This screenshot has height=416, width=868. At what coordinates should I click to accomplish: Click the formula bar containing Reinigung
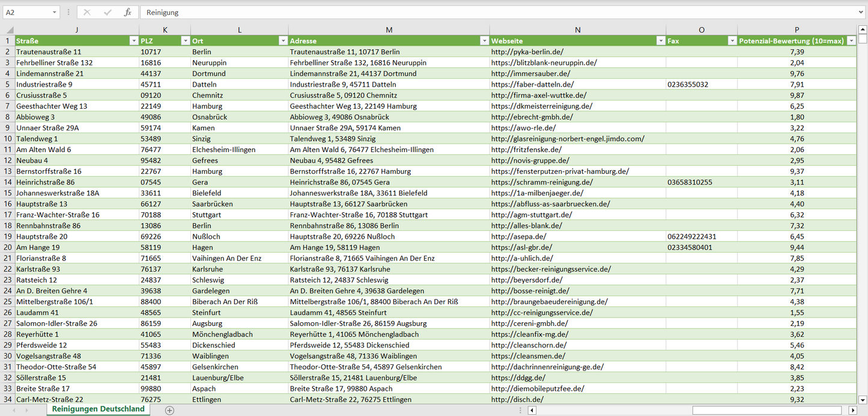click(x=481, y=12)
